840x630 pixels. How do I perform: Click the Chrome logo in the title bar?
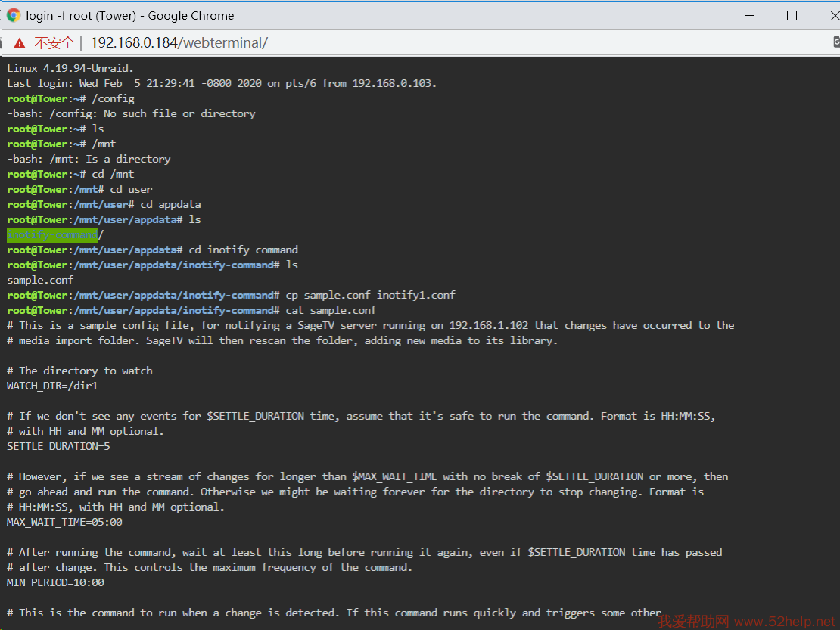coord(14,15)
